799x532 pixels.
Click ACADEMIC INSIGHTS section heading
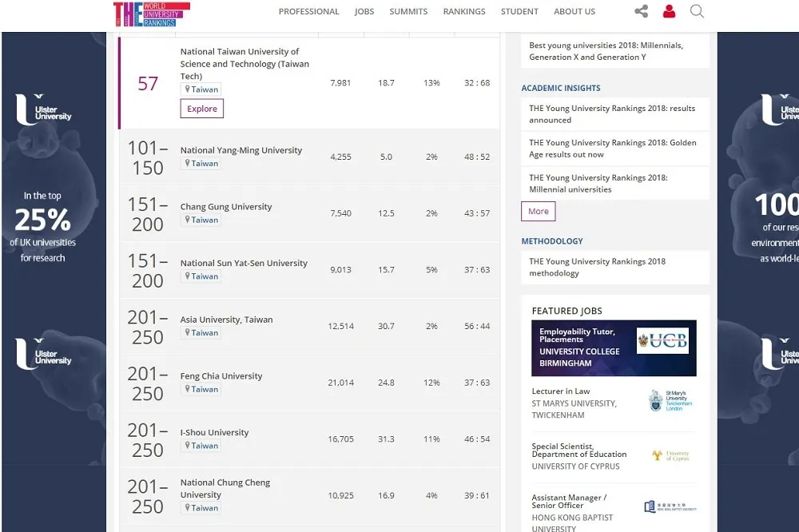pos(561,88)
